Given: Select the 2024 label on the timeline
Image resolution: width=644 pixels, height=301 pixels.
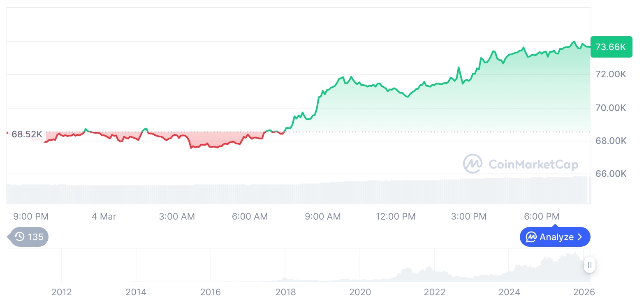Looking at the screenshot, I should coord(509,292).
